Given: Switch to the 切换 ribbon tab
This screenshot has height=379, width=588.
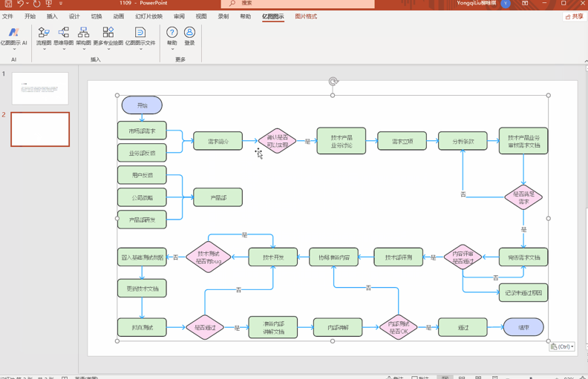Looking at the screenshot, I should pos(97,16).
